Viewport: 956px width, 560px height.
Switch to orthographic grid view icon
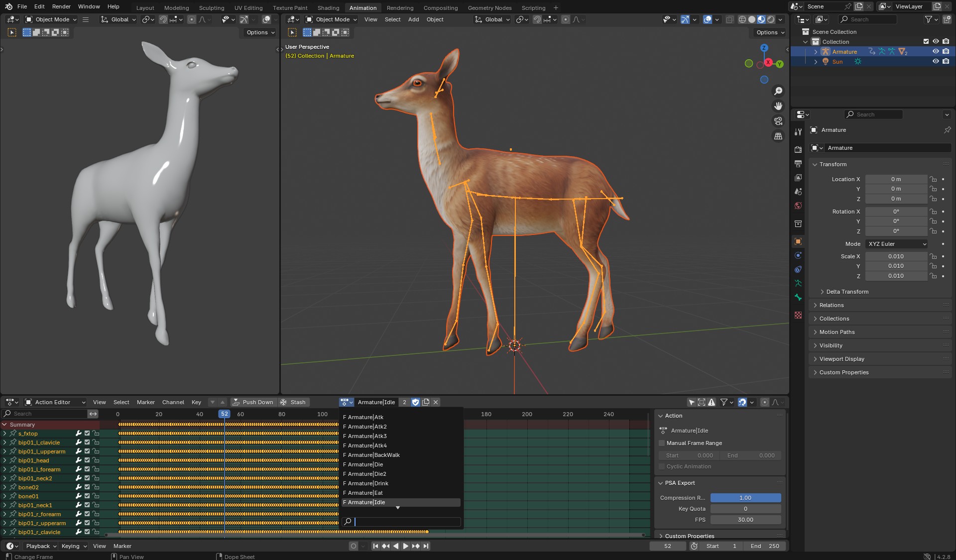[778, 136]
